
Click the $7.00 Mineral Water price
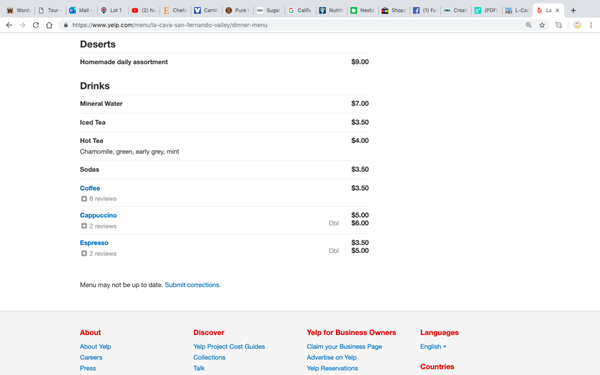tap(360, 104)
